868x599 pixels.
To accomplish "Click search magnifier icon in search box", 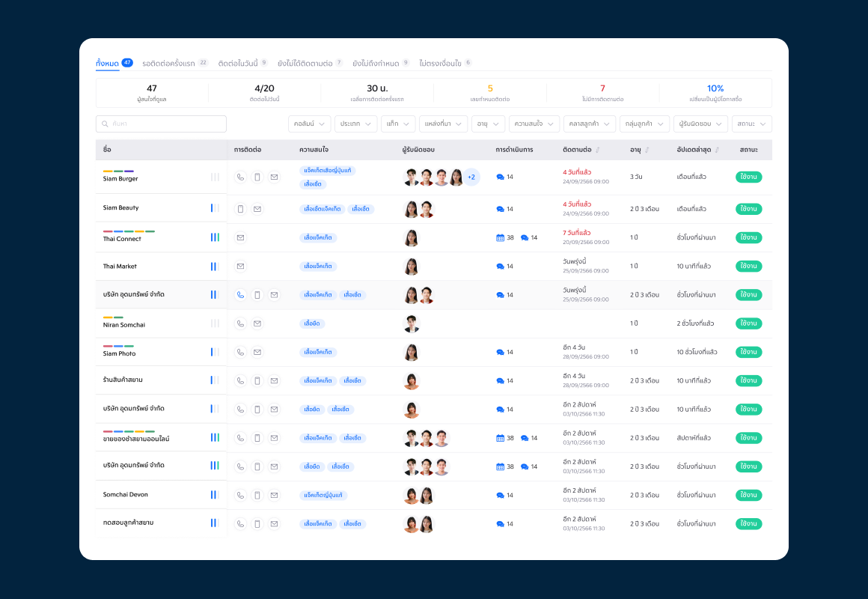I will (x=105, y=124).
